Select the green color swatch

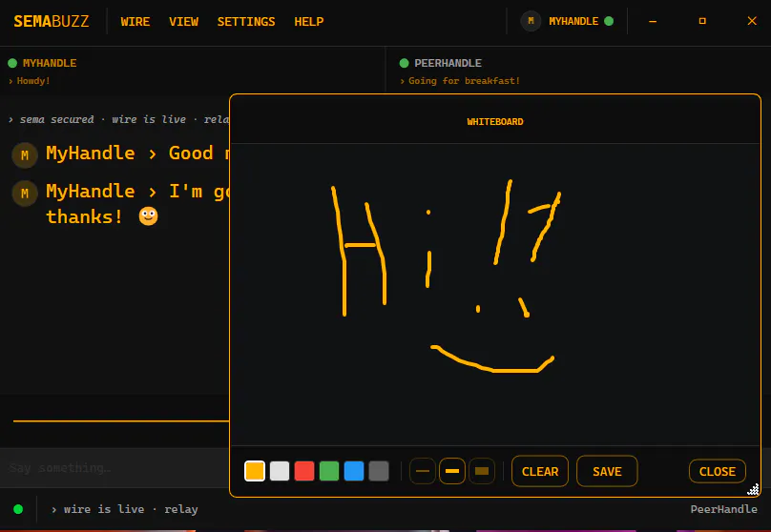click(x=329, y=471)
